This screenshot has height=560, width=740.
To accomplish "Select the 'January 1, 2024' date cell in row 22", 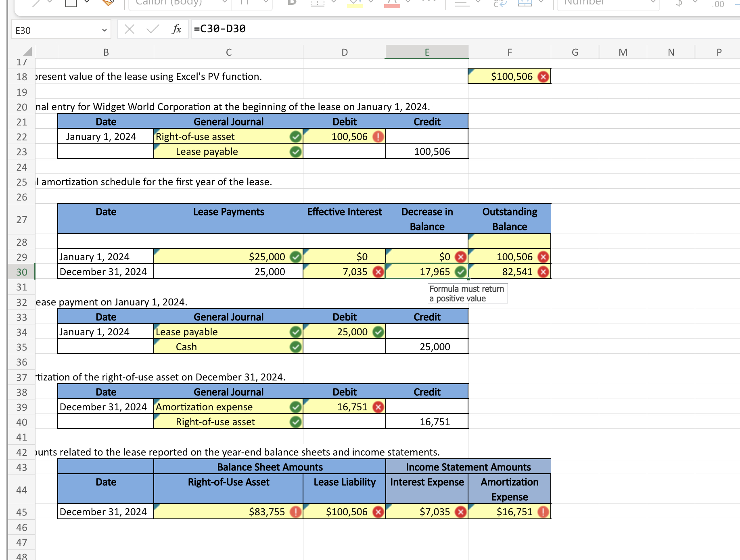I will click(106, 137).
